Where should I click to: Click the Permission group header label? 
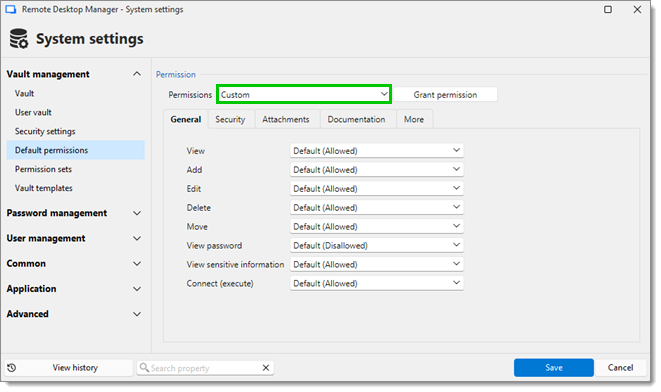[x=176, y=75]
